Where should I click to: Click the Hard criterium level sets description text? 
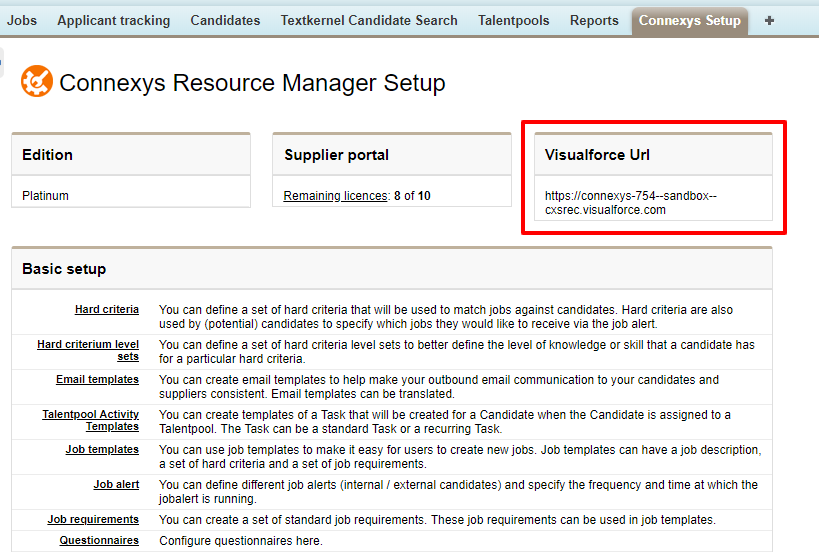[457, 351]
